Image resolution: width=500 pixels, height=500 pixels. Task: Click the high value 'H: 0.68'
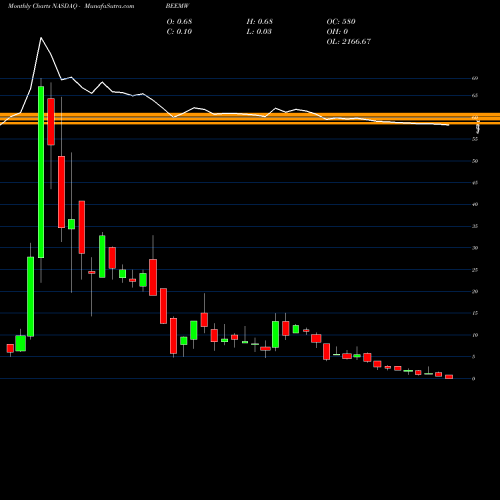coord(260,21)
